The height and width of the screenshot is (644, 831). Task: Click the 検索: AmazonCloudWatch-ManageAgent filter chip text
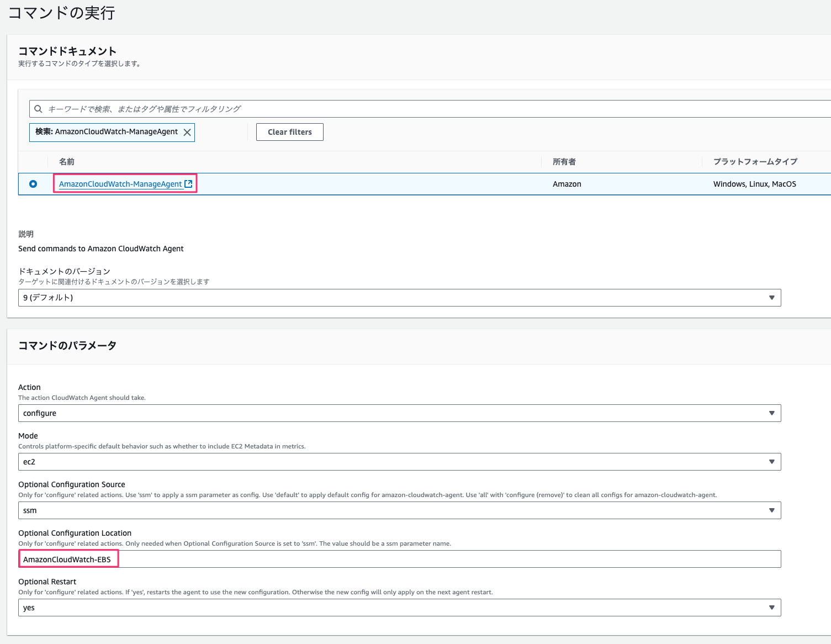107,131
